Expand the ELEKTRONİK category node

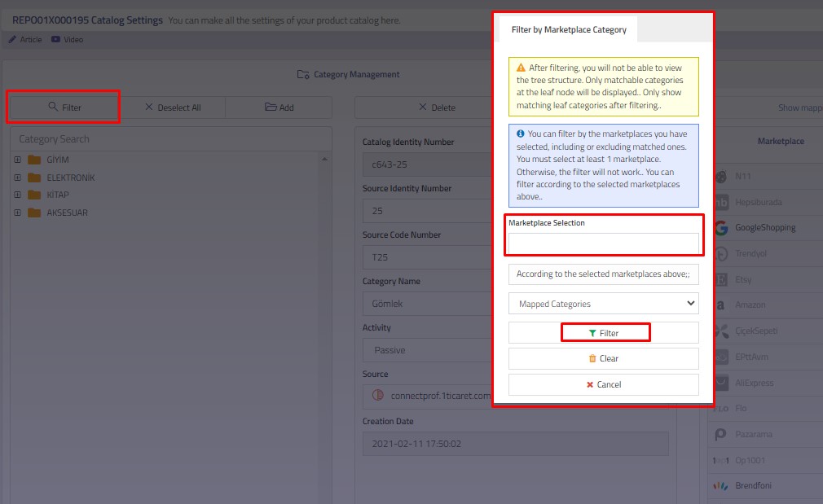click(18, 177)
